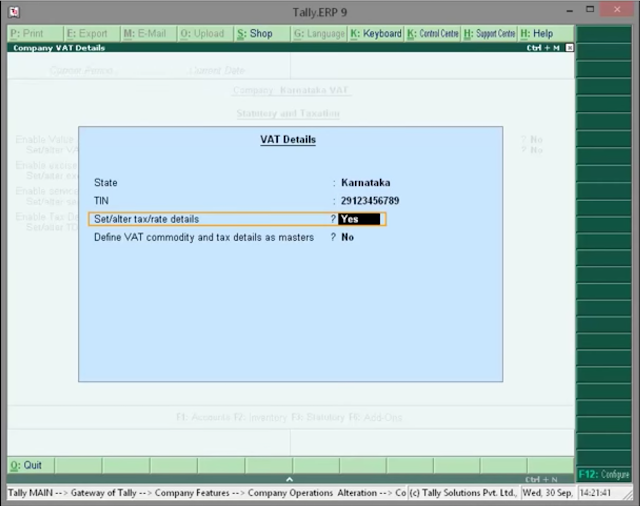
Task: Toggle Define VAT commodity masters No value
Action: 347,237
